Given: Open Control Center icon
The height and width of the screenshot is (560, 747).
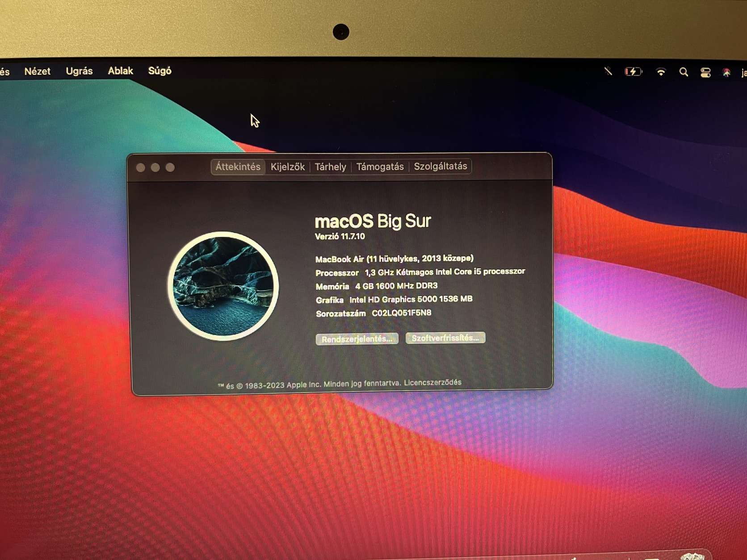Looking at the screenshot, I should 705,73.
